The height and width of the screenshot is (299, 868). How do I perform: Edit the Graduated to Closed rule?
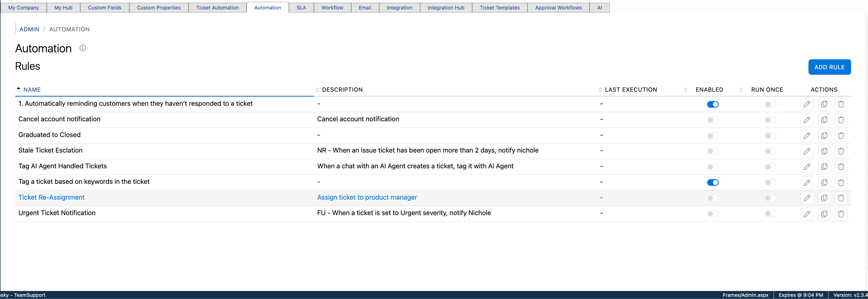[807, 135]
